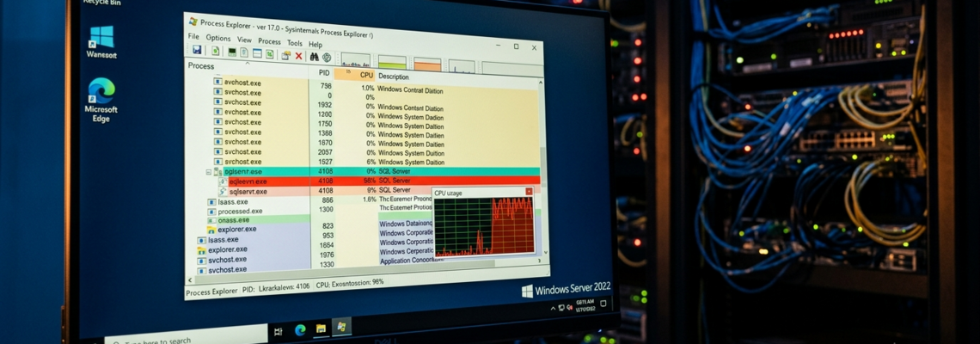Open the Tools menu
The width and height of the screenshot is (980, 344).
tap(294, 43)
